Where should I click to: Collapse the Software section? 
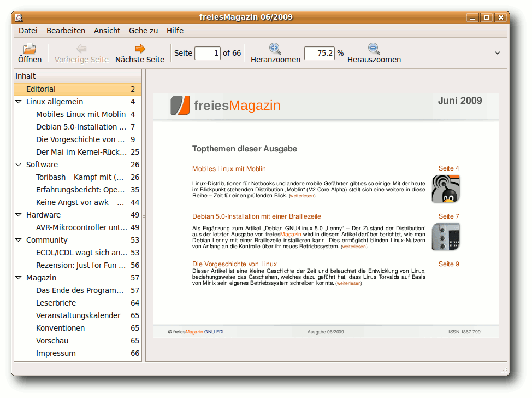click(x=19, y=165)
